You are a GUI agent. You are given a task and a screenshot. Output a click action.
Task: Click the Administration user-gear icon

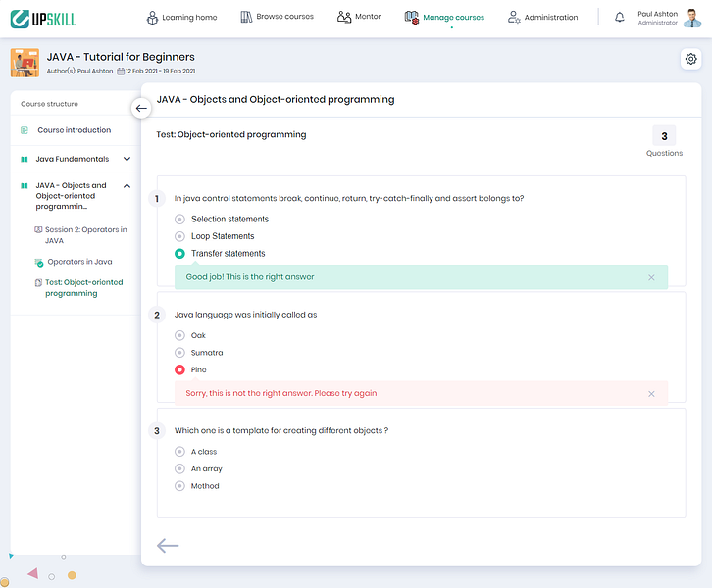[514, 18]
